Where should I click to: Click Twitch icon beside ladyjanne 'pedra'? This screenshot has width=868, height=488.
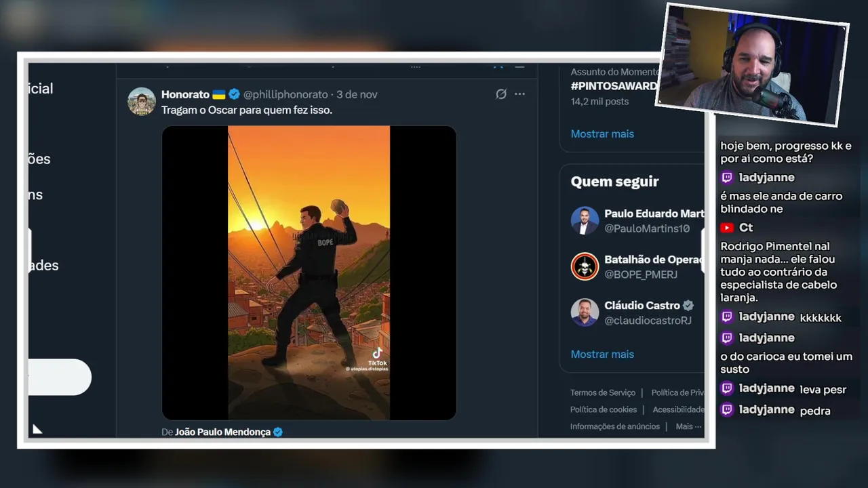[x=727, y=409]
